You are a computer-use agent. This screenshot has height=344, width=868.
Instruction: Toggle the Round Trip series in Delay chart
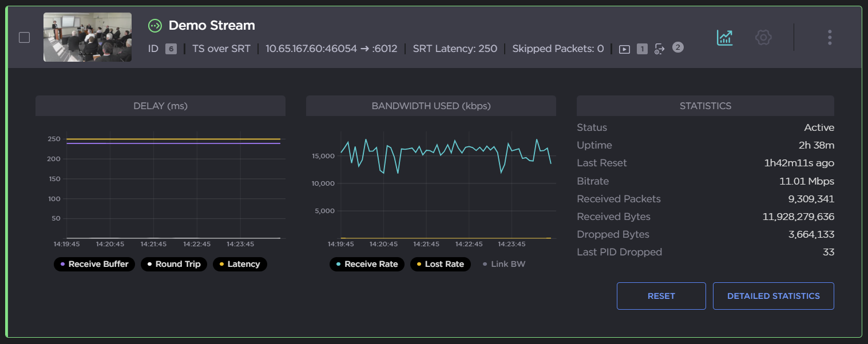pyautogui.click(x=173, y=264)
